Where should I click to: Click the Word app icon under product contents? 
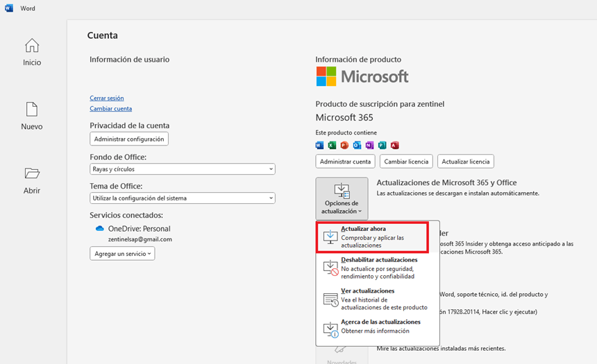pyautogui.click(x=319, y=145)
